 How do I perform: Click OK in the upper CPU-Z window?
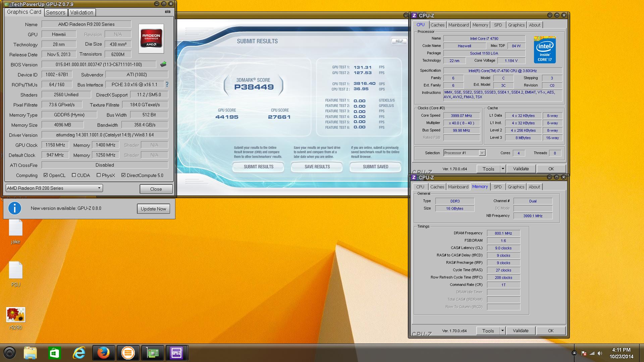coord(551,169)
